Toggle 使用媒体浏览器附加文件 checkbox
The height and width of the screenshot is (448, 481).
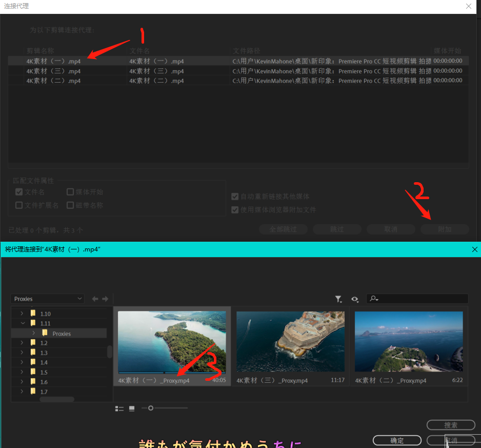[235, 210]
